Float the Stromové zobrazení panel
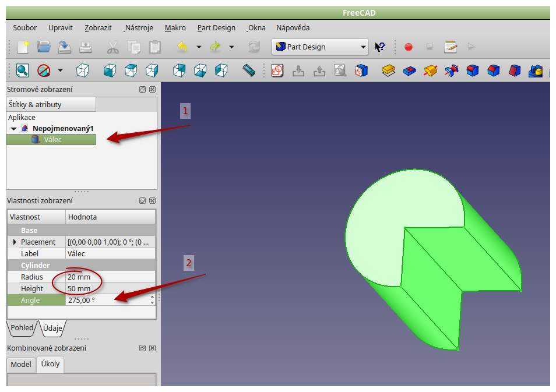 142,90
